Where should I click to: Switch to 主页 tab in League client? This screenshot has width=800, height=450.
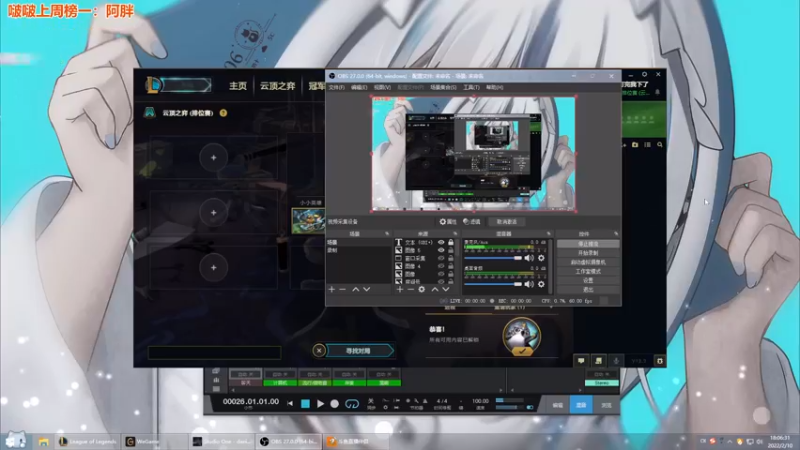coord(238,86)
